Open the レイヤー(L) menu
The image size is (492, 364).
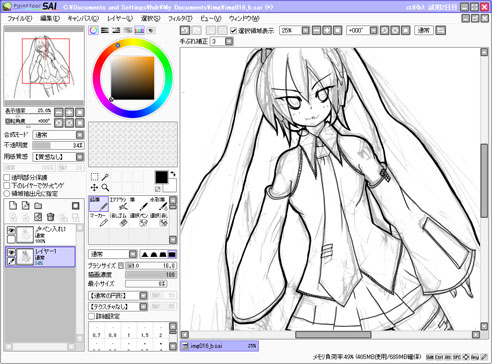point(120,19)
